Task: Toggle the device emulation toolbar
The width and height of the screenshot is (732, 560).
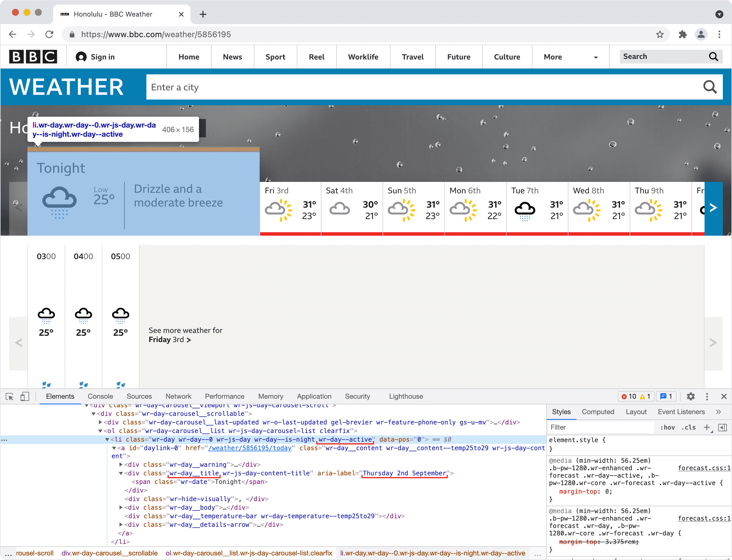Action: pyautogui.click(x=25, y=397)
